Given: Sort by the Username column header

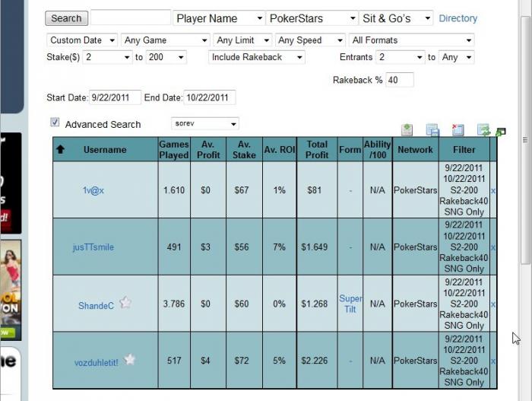Looking at the screenshot, I should coord(105,150).
